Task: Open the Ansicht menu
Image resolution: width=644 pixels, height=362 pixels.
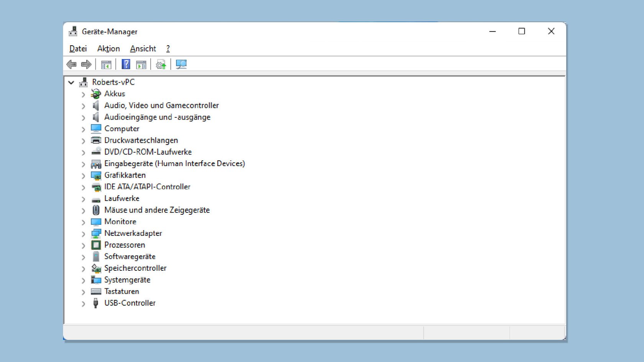Action: [x=143, y=49]
